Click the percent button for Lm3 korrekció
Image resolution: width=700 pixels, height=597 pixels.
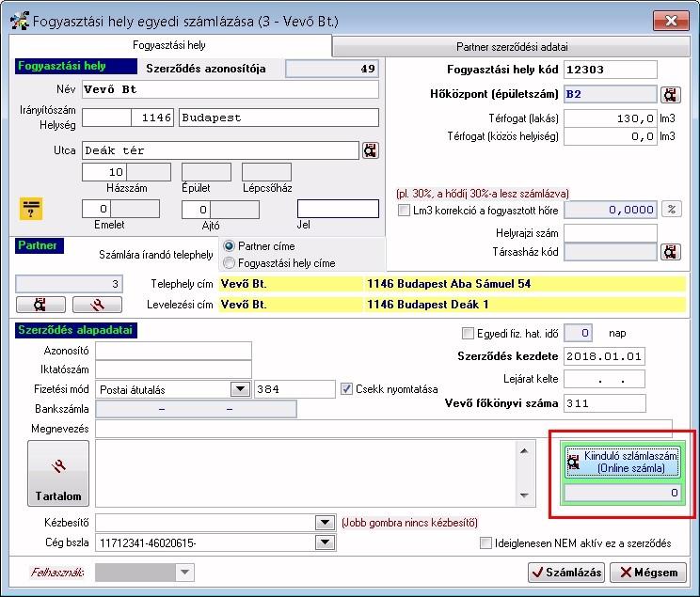click(x=672, y=210)
